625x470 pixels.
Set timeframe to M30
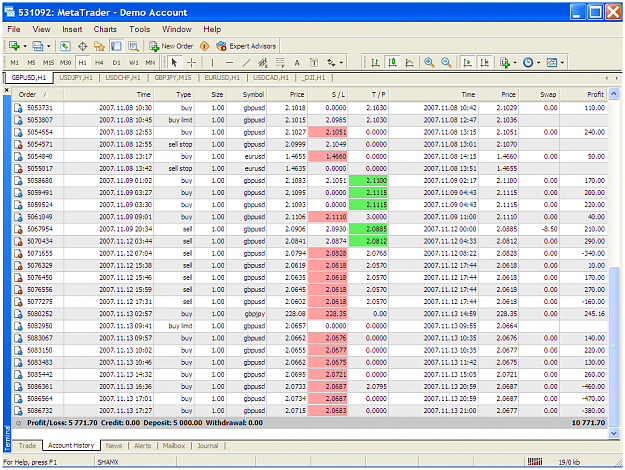(x=65, y=63)
